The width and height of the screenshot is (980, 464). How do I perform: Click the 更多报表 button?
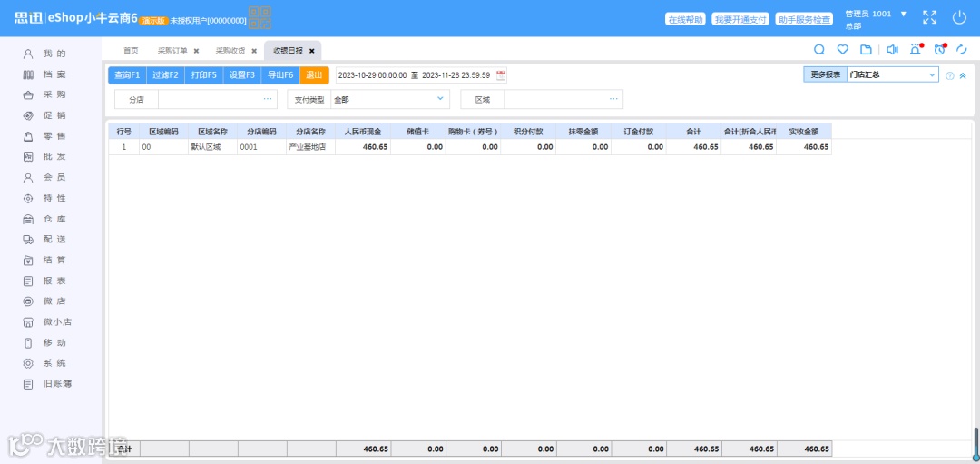click(825, 75)
